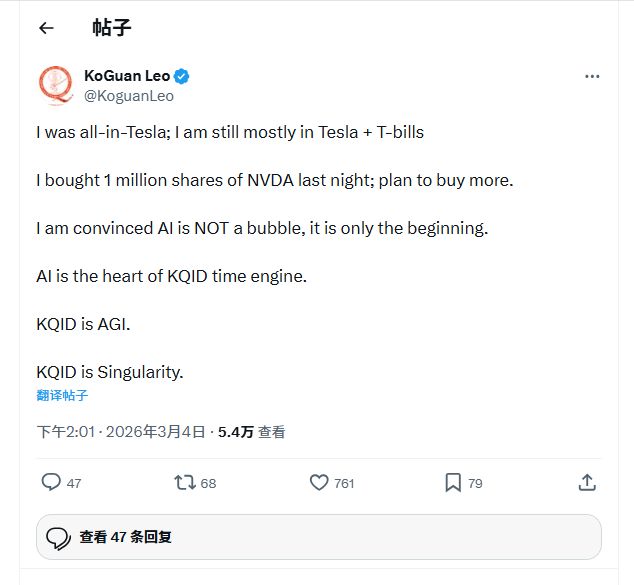634x585 pixels.
Task: Click the KoGuan Leo display name
Action: 127,77
